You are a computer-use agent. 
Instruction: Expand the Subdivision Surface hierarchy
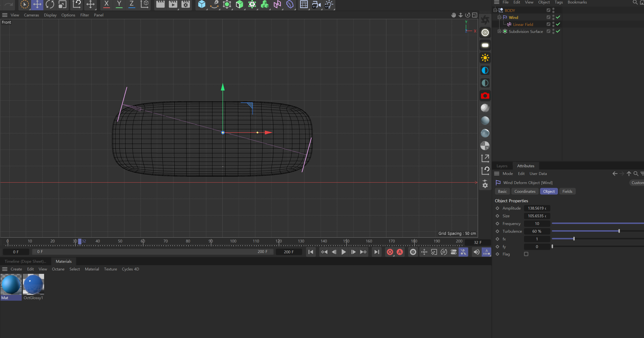[x=499, y=31]
